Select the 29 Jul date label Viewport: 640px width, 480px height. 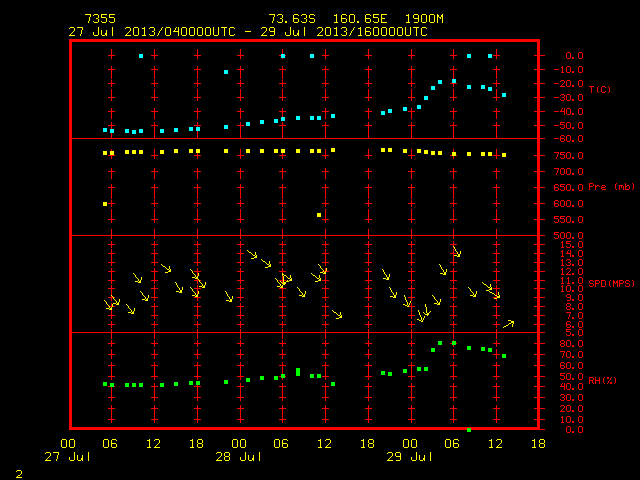click(x=409, y=456)
